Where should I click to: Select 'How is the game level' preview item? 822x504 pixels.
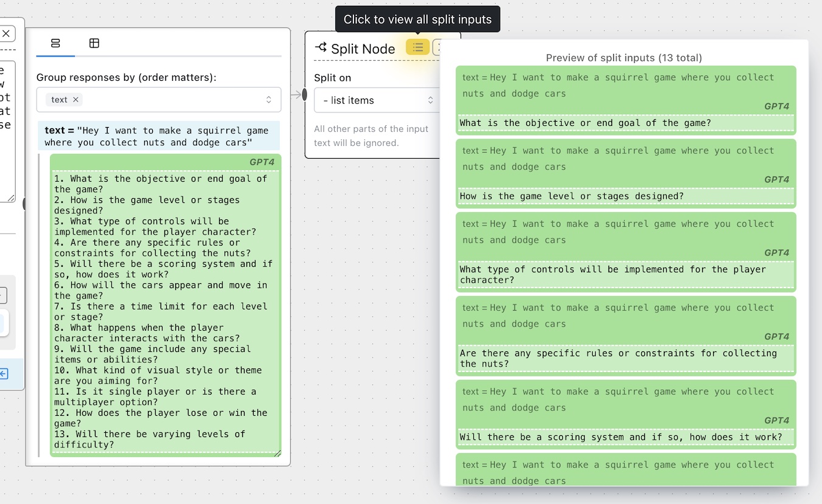[625, 196]
